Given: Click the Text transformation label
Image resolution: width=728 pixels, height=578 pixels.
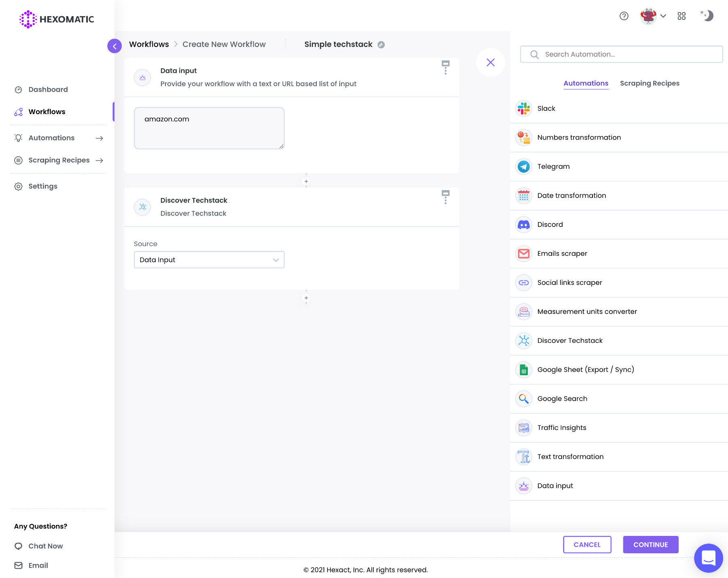Looking at the screenshot, I should coord(570,457).
